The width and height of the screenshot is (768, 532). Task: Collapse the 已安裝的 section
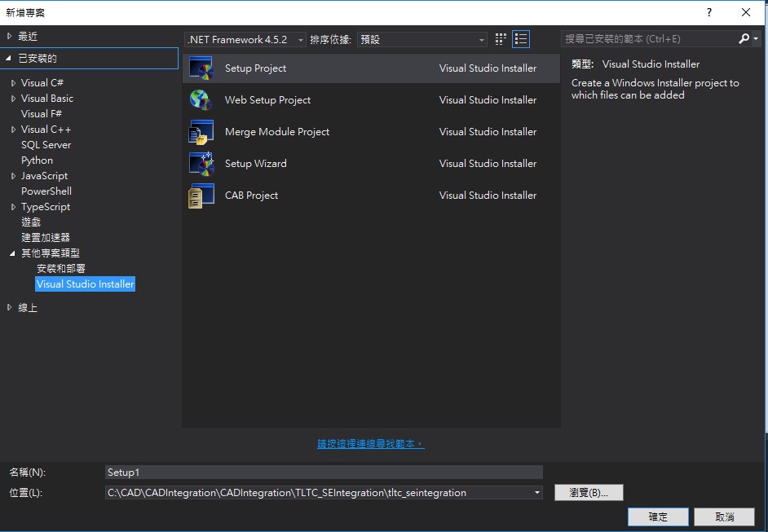(x=9, y=58)
